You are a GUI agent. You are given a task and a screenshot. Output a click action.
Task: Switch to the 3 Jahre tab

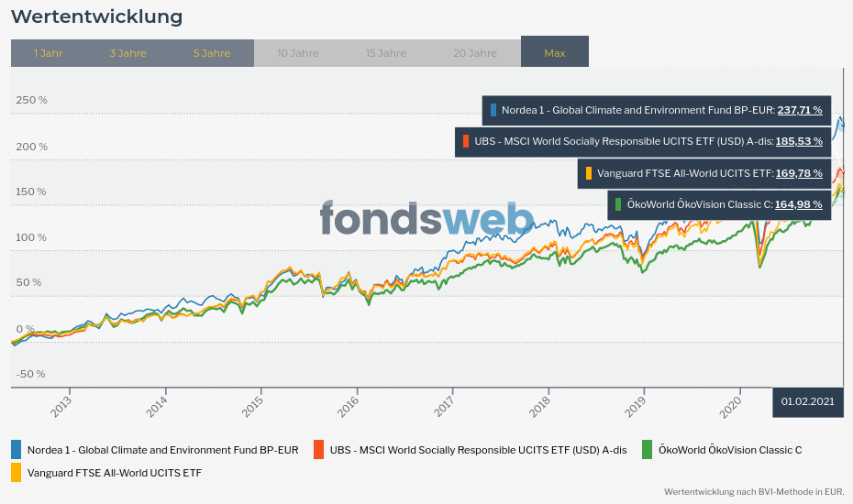[x=127, y=53]
